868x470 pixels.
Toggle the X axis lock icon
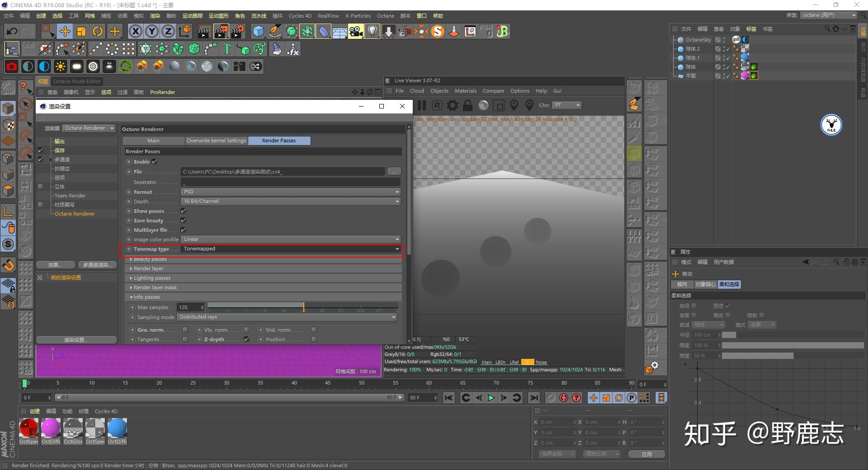pyautogui.click(x=135, y=31)
